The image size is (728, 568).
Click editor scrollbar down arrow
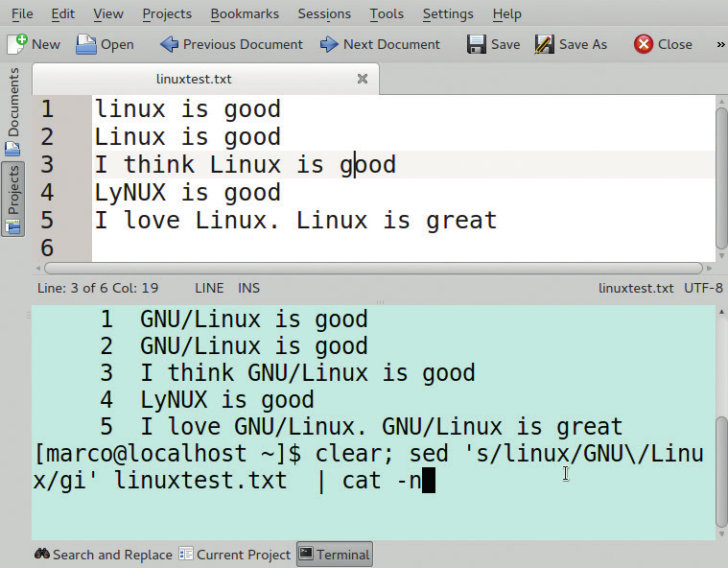point(721,255)
